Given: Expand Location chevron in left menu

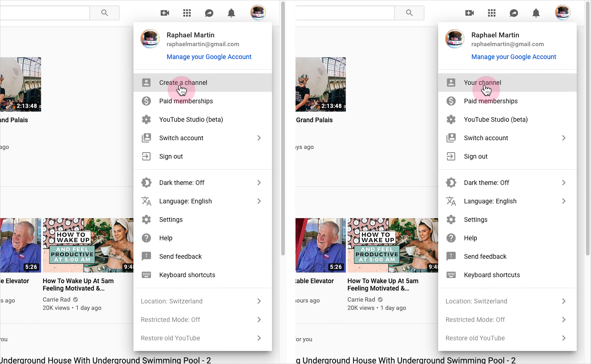Looking at the screenshot, I should pos(259,301).
